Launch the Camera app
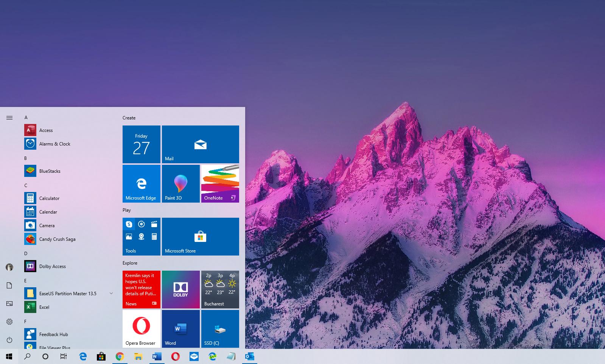This screenshot has height=364, width=605. point(68,225)
